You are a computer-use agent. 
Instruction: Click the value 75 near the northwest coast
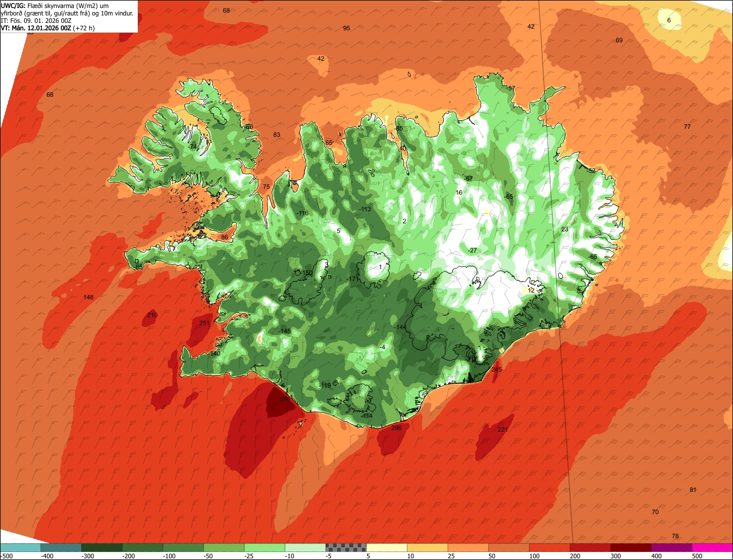[x=266, y=187]
